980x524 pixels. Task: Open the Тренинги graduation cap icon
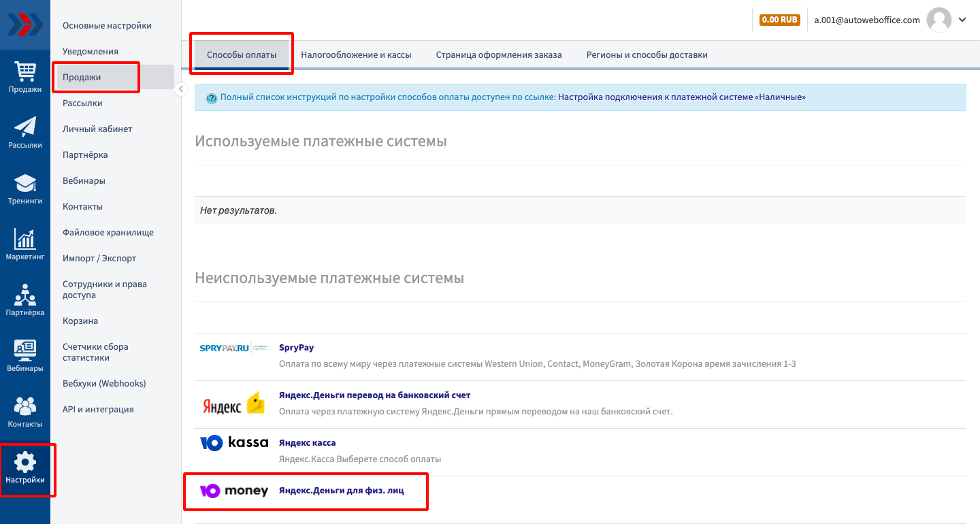(25, 182)
